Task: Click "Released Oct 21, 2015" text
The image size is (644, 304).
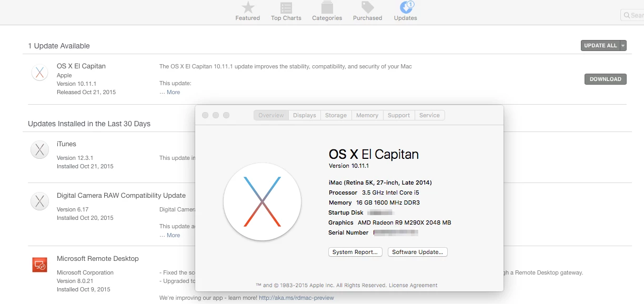Action: (x=86, y=92)
